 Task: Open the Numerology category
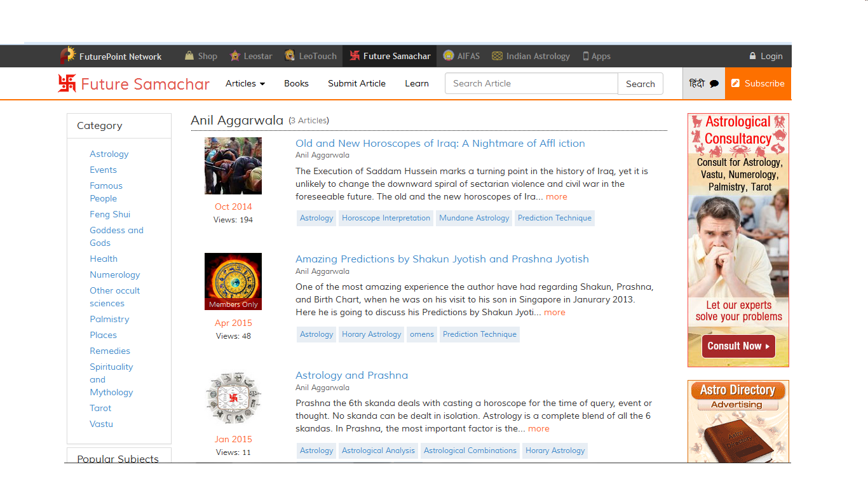click(115, 274)
